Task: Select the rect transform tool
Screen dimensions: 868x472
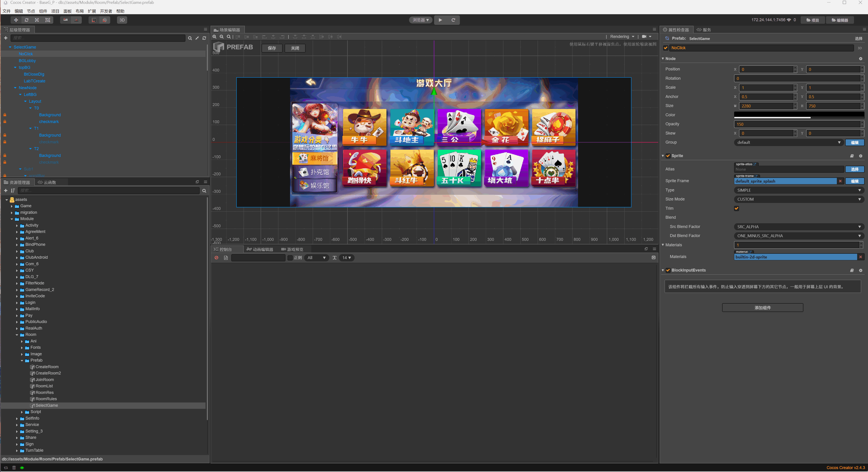Action: [x=47, y=20]
